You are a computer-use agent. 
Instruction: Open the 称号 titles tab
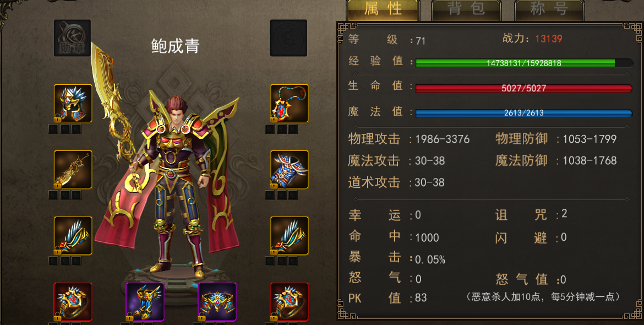pyautogui.click(x=549, y=10)
